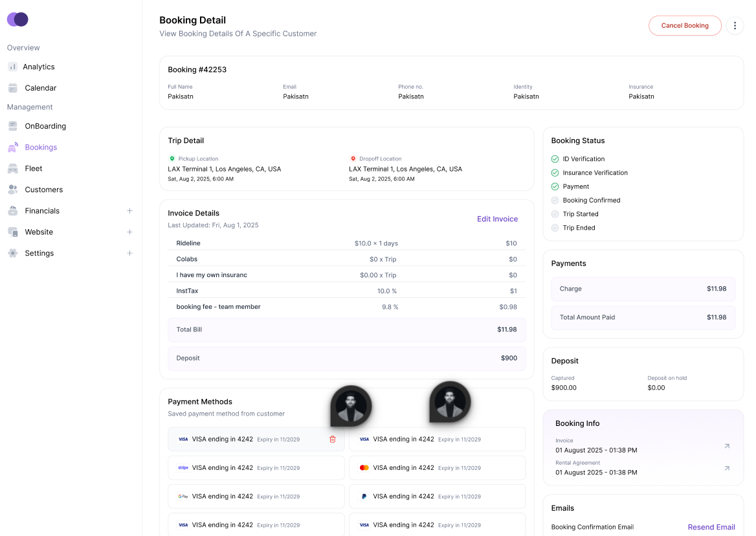Toggle the Trip Started status check
This screenshot has height=536, width=756.
555,214
